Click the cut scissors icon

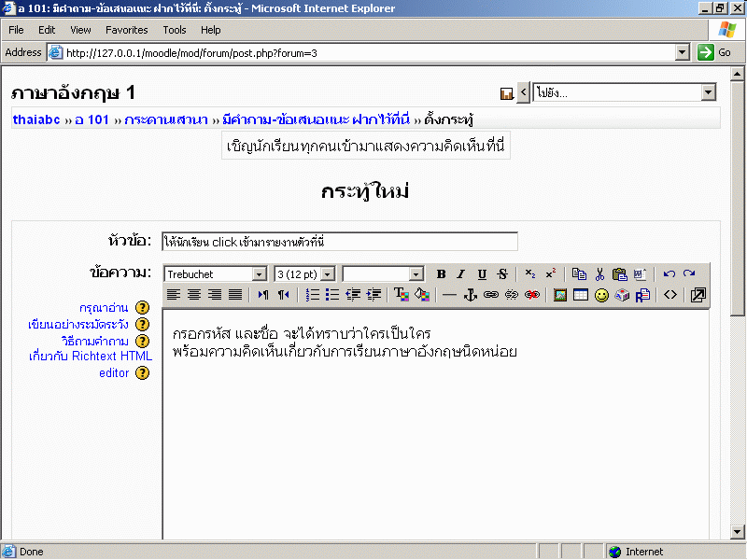tap(599, 274)
